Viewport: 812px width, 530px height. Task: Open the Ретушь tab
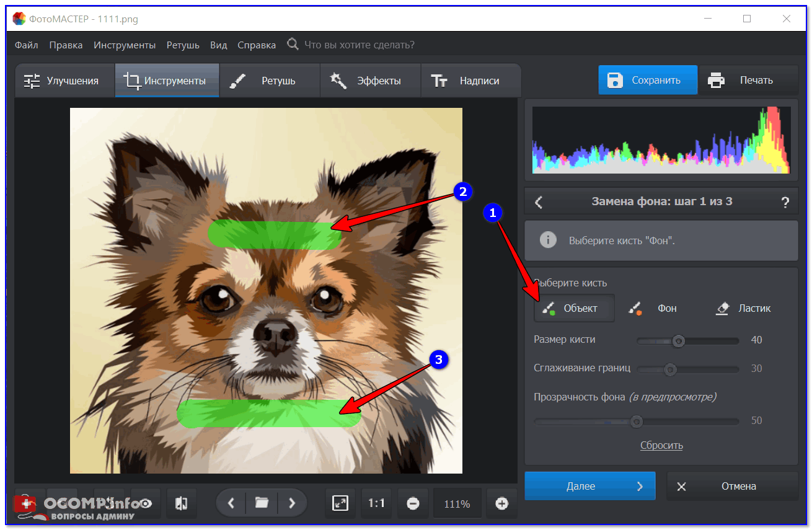(270, 81)
